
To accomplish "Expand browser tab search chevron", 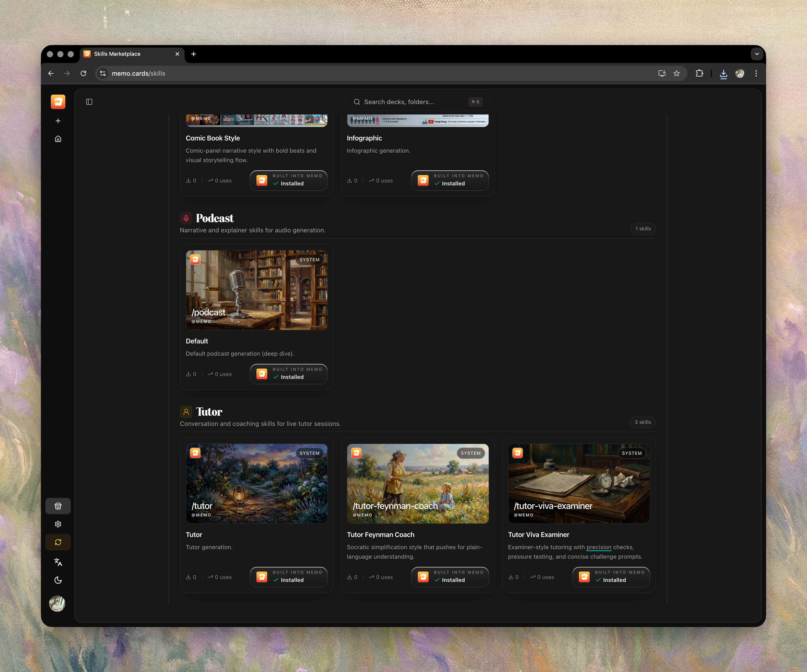I will 757,54.
